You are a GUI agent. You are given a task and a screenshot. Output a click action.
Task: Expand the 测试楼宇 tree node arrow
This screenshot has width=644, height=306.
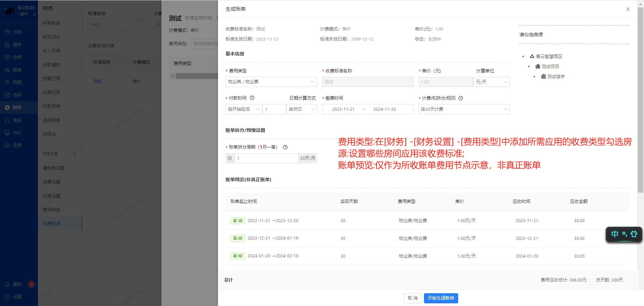click(x=534, y=77)
